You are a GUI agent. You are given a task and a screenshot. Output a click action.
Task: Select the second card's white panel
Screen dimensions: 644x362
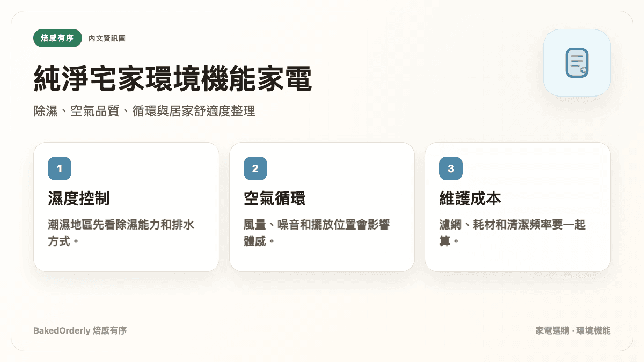(x=322, y=207)
